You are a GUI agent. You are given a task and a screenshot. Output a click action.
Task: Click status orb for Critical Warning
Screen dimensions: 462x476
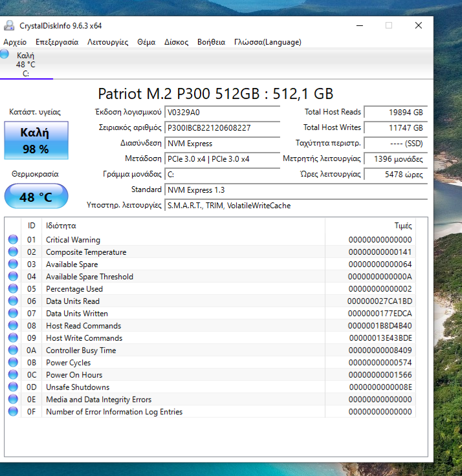tap(13, 239)
